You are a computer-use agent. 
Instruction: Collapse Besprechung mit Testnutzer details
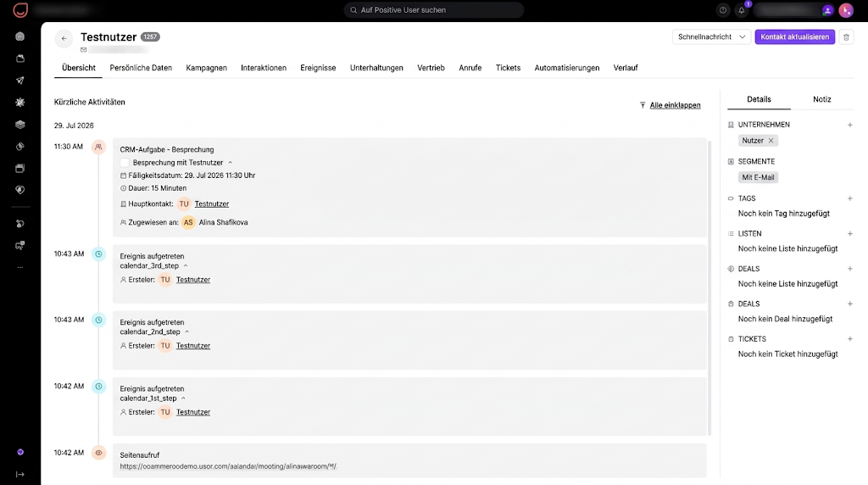pos(231,163)
